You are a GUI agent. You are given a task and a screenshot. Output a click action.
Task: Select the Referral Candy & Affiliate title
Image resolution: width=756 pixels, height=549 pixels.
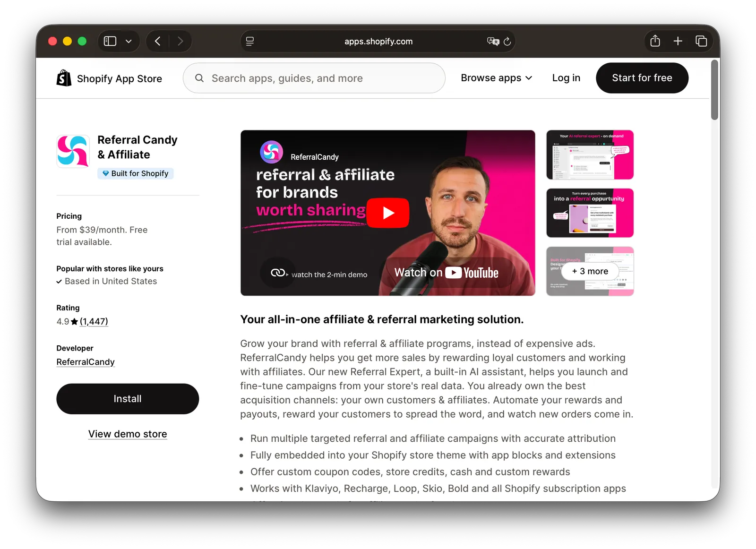point(137,147)
